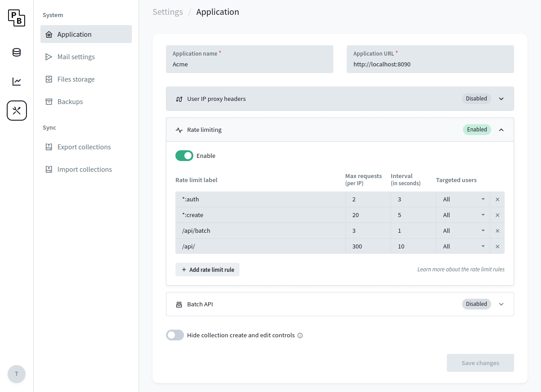Toggle hide collection create and edit controls
The image size is (541, 392).
click(x=175, y=335)
